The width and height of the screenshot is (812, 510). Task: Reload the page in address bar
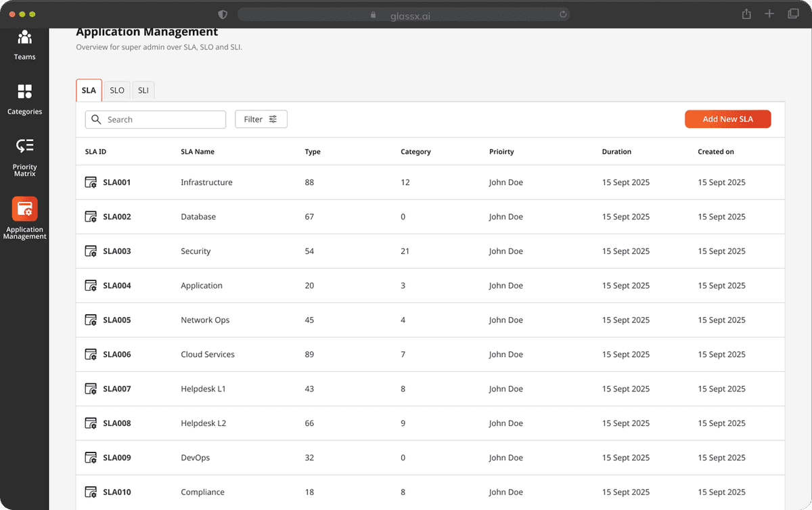pyautogui.click(x=562, y=14)
